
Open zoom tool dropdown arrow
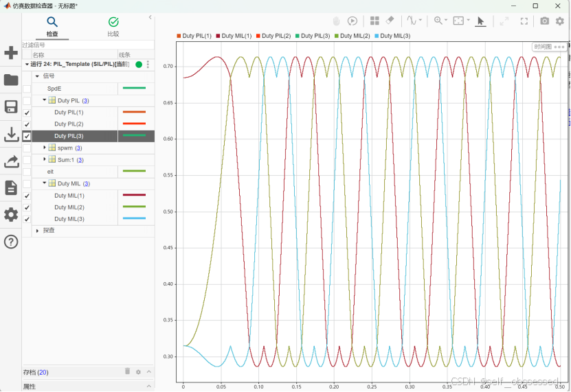446,20
